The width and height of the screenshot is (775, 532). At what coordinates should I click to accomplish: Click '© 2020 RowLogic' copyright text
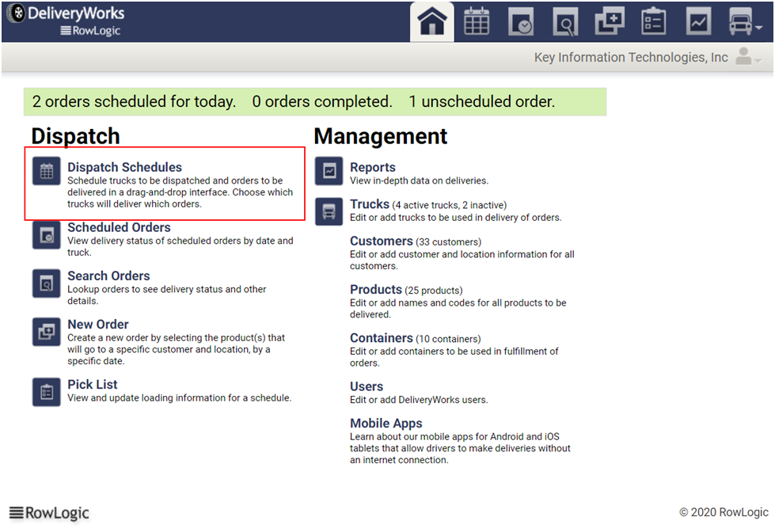coord(724,512)
